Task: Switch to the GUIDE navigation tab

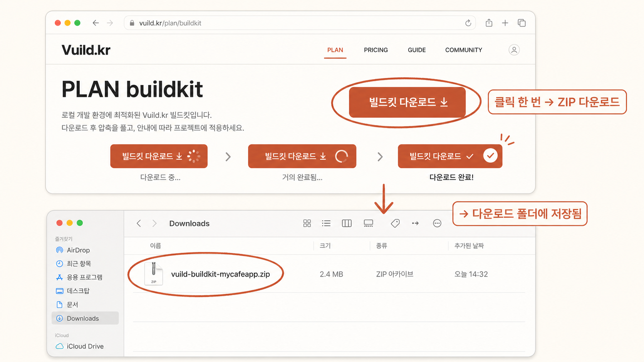Action: [417, 50]
